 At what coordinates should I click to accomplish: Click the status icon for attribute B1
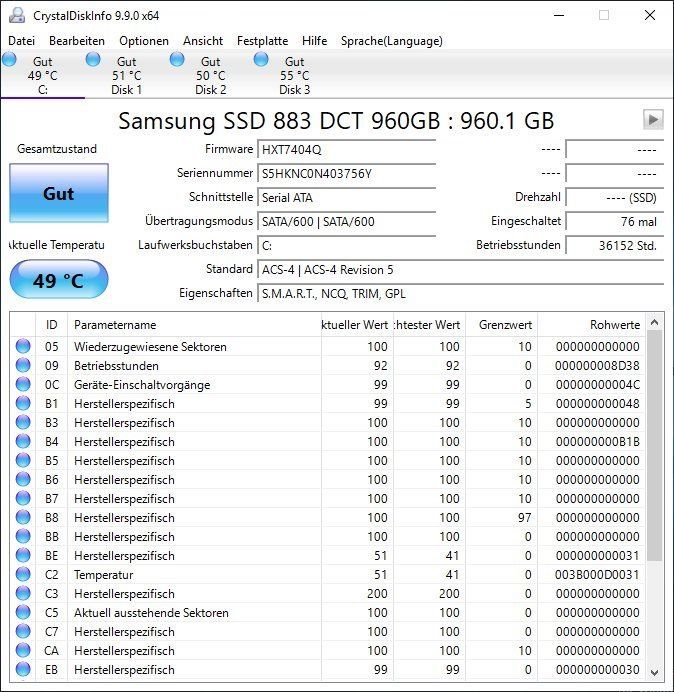coord(23,403)
